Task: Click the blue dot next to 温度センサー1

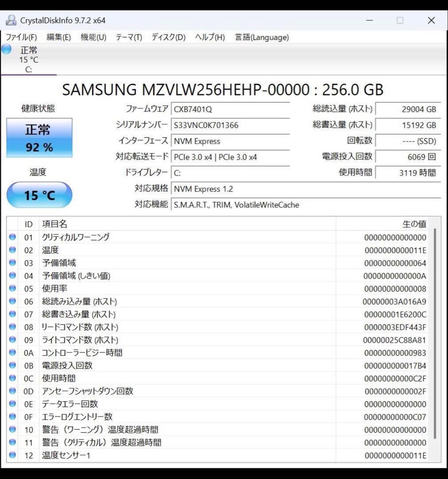Action: (x=13, y=455)
